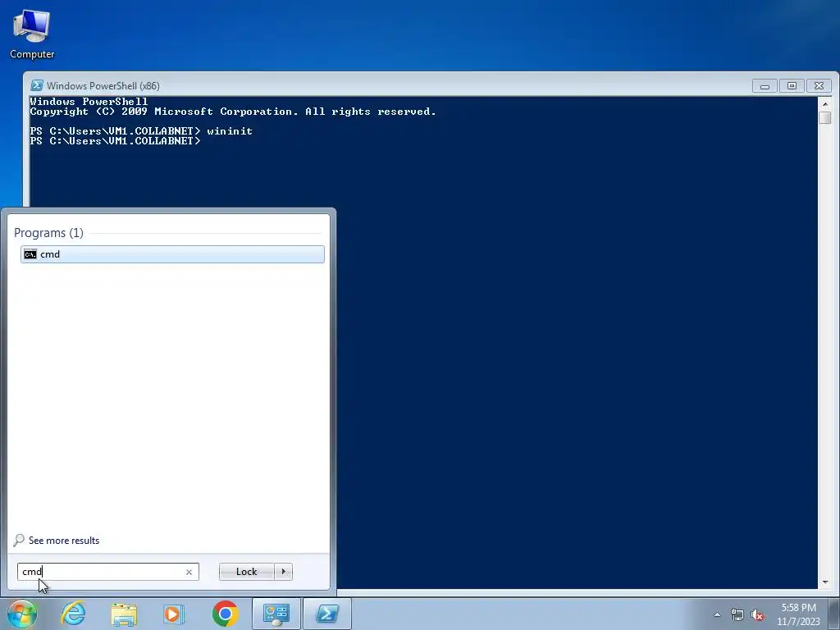The height and width of the screenshot is (630, 840).
Task: Open the network status tray icon
Action: point(737,614)
